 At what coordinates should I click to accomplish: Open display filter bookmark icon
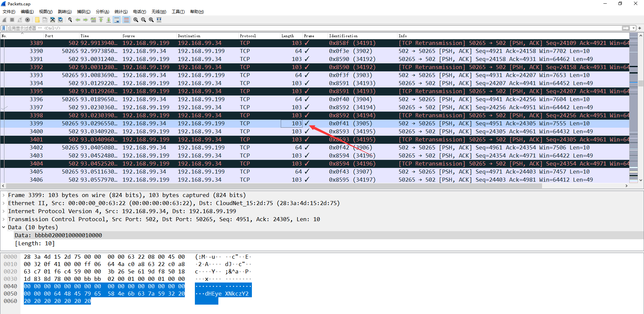pos(4,28)
